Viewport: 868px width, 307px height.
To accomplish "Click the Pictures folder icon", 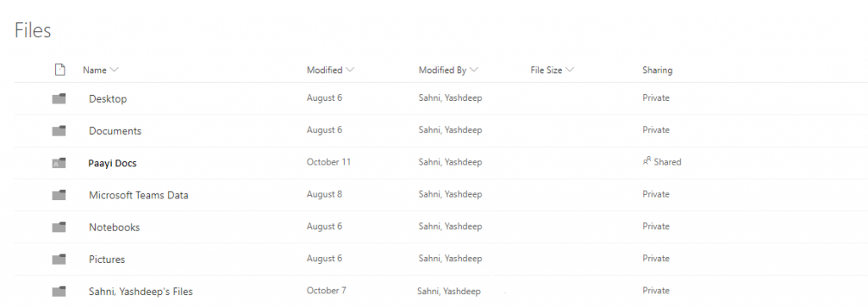I will click(x=59, y=260).
